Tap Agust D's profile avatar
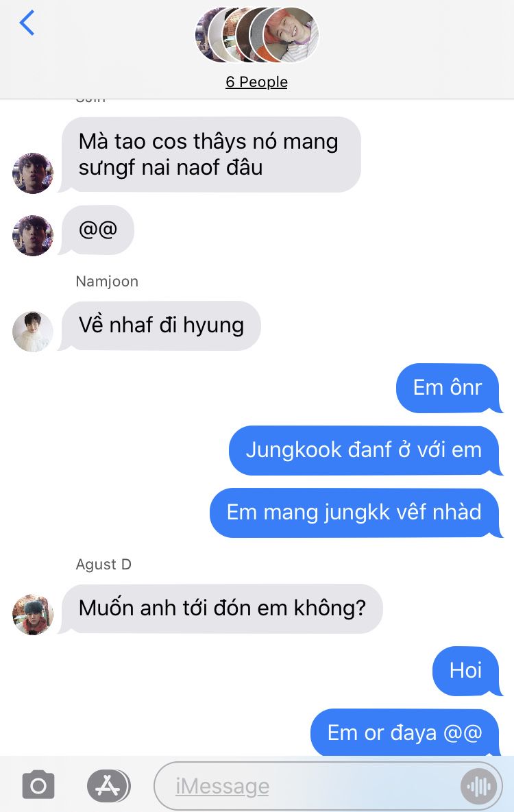Screen dimensions: 514x812 (33, 615)
